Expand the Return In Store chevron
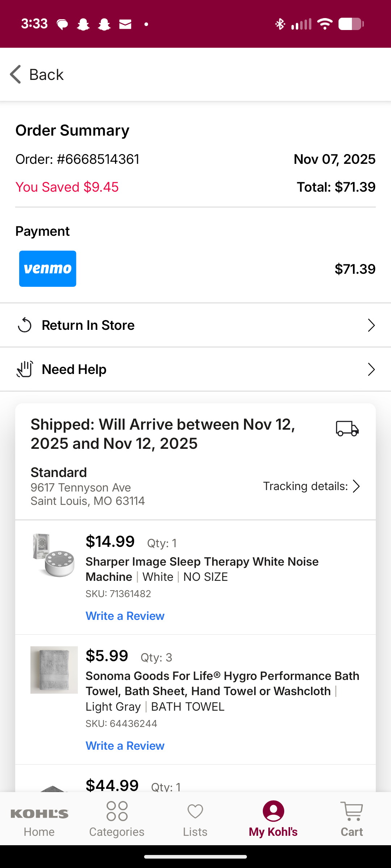This screenshot has height=868, width=391. [371, 325]
